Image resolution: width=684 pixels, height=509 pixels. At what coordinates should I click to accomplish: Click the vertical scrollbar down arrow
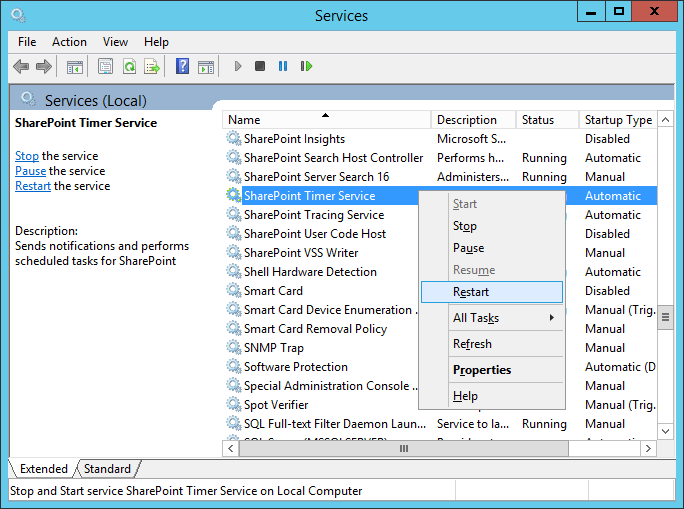pos(665,431)
